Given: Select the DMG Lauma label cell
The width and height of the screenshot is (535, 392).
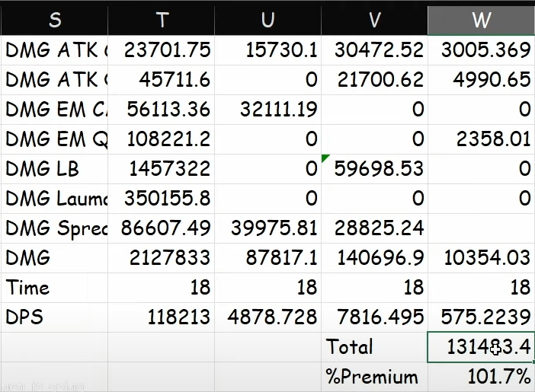Looking at the screenshot, I should coord(54,199).
